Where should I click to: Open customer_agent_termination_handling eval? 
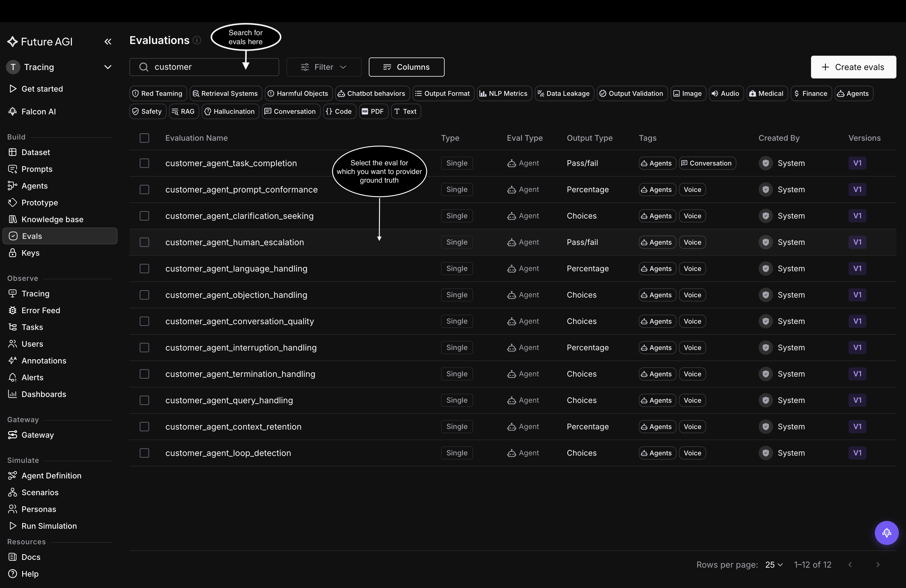(x=240, y=374)
